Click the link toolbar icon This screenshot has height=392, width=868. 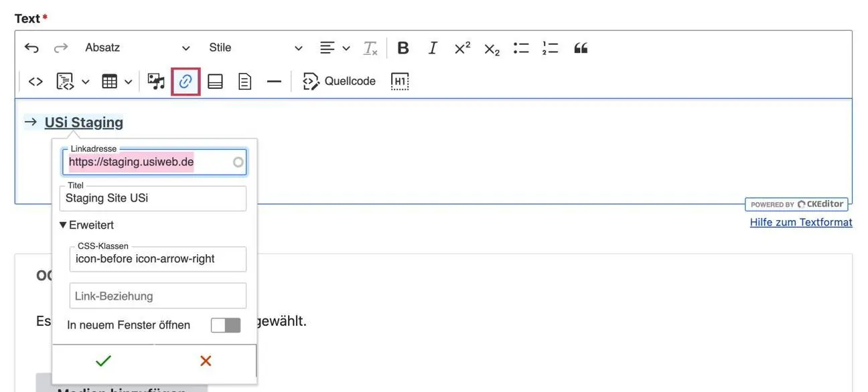[186, 82]
